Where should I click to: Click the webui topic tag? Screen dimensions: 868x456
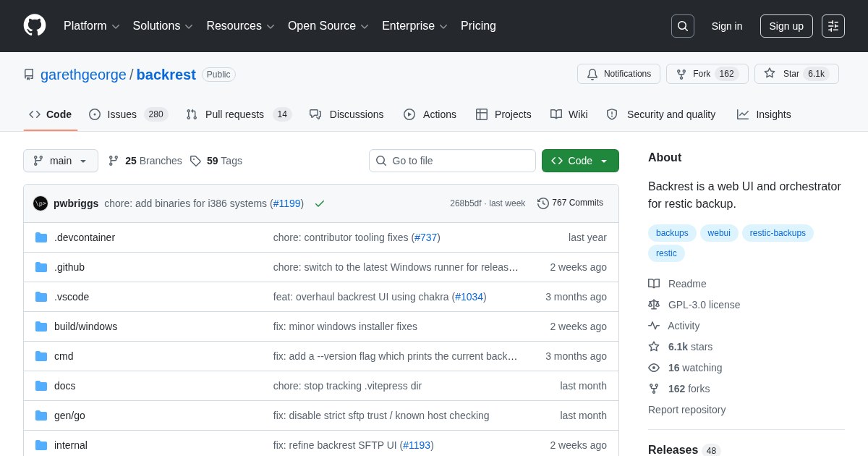point(719,233)
